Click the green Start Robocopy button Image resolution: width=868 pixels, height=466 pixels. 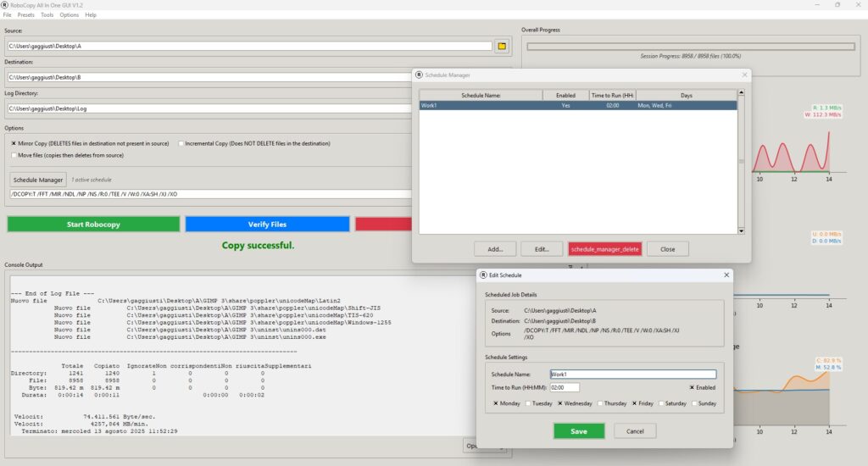coord(93,225)
